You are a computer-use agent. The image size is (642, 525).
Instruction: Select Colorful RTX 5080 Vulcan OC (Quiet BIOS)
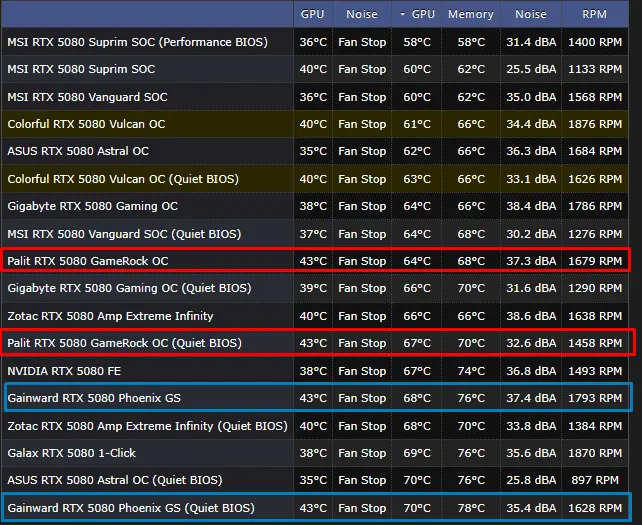tap(123, 179)
